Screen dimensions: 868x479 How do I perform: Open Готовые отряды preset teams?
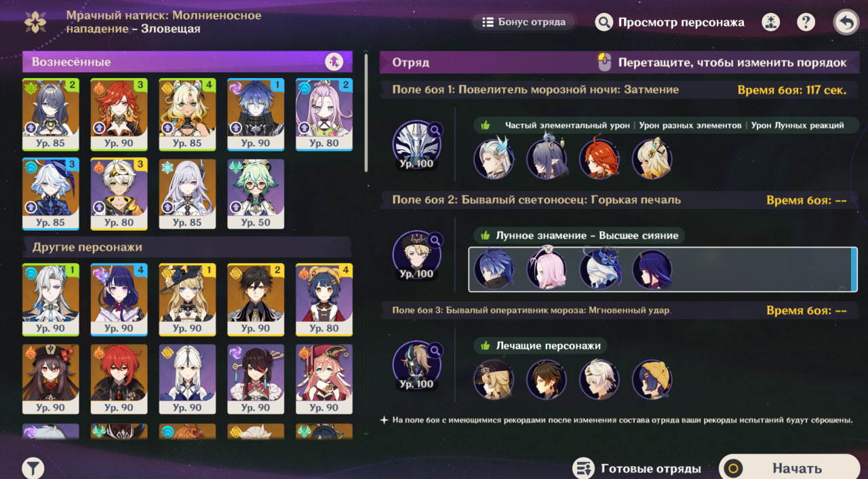click(637, 468)
